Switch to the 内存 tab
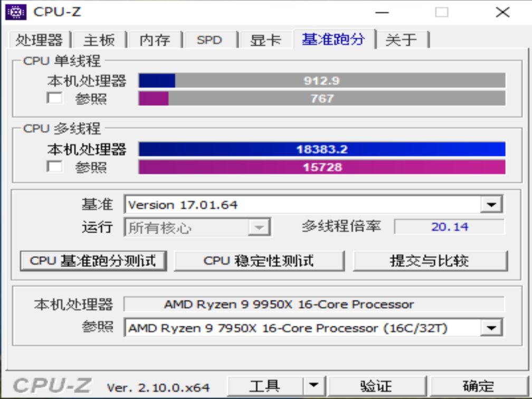The height and width of the screenshot is (399, 532). coord(155,39)
